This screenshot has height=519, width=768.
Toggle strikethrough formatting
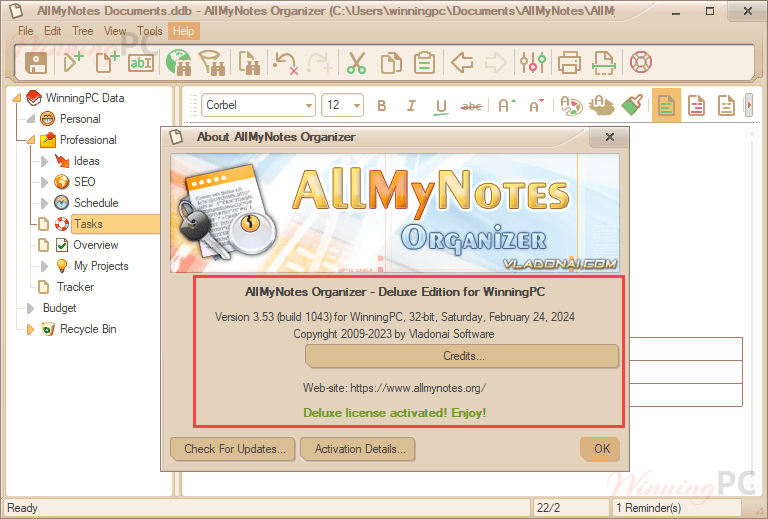[x=472, y=106]
